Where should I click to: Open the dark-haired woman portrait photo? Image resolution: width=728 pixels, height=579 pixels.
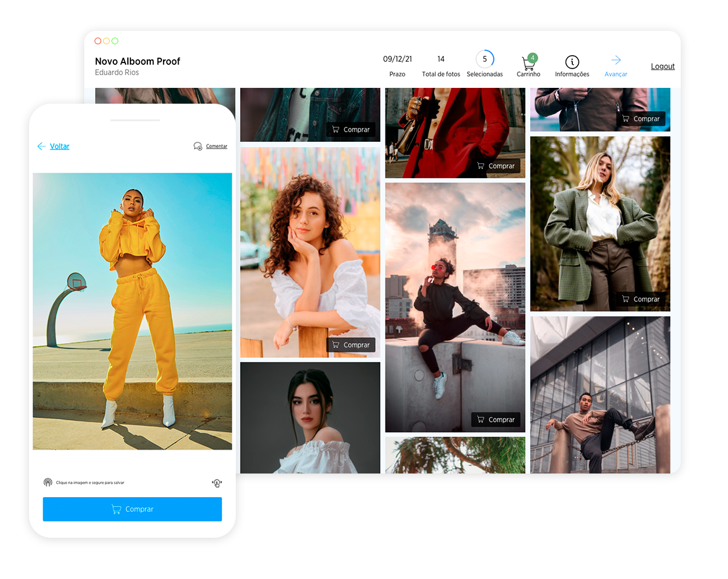[x=310, y=417]
